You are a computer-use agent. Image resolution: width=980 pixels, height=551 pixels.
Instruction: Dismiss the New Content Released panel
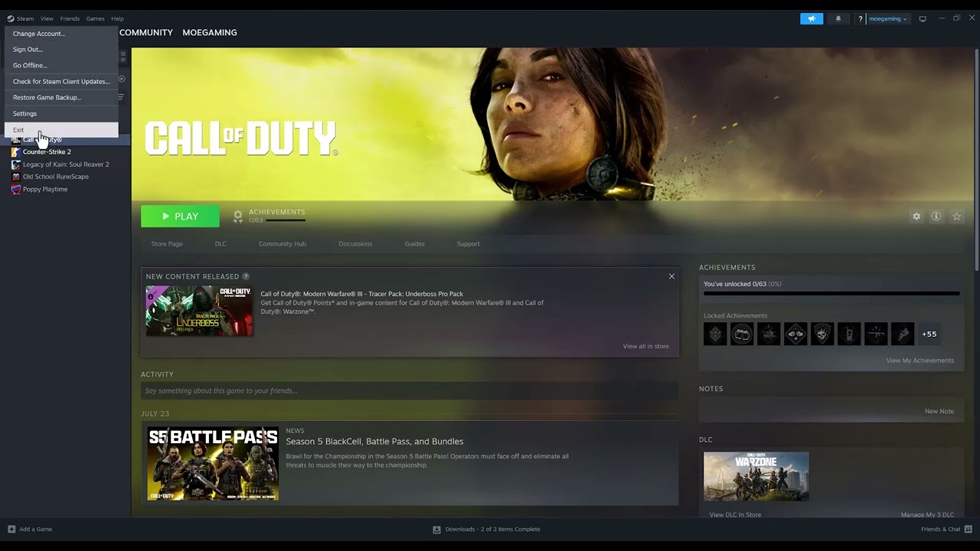(x=671, y=276)
